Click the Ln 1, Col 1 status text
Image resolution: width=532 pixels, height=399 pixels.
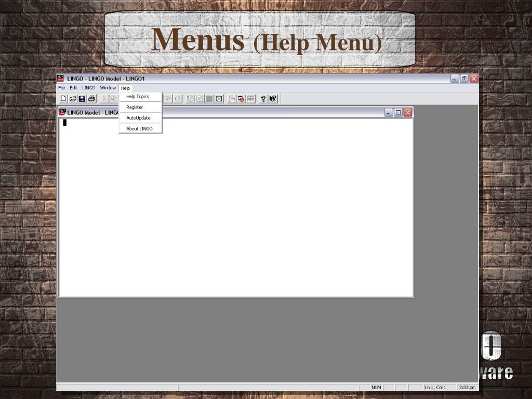[x=435, y=388]
